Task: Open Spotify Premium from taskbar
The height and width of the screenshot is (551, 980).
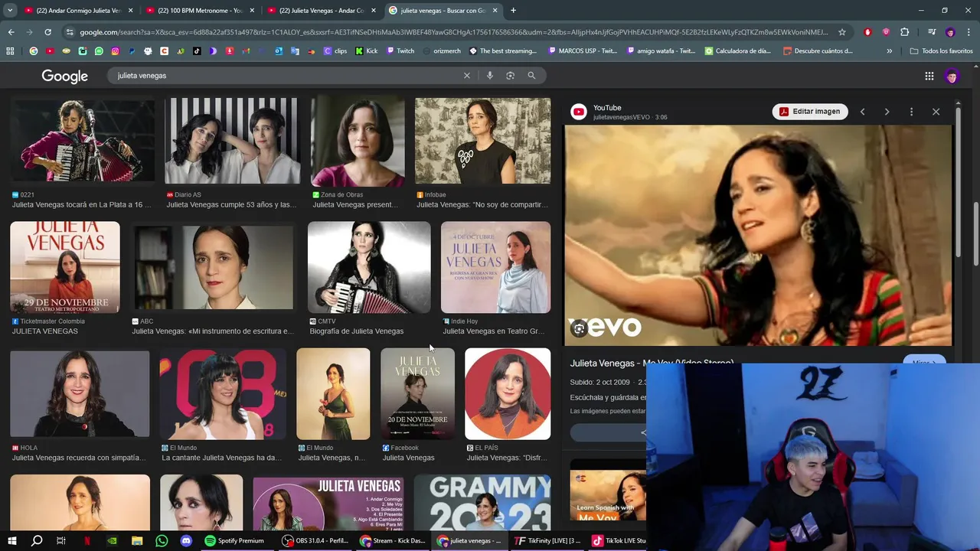Action: point(234,541)
